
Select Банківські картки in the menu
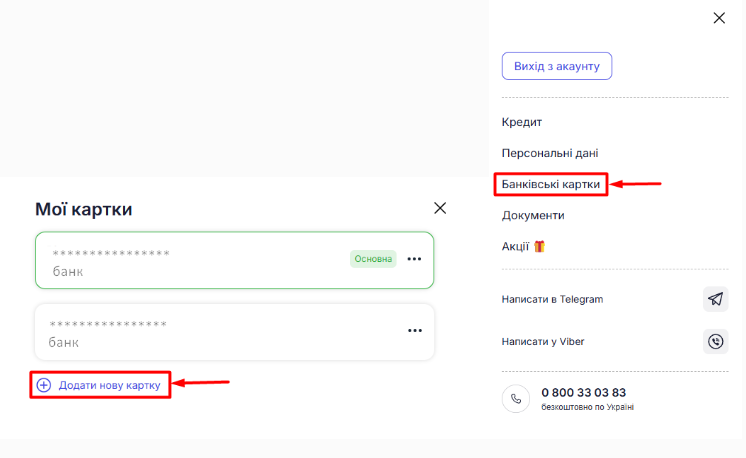click(x=551, y=184)
